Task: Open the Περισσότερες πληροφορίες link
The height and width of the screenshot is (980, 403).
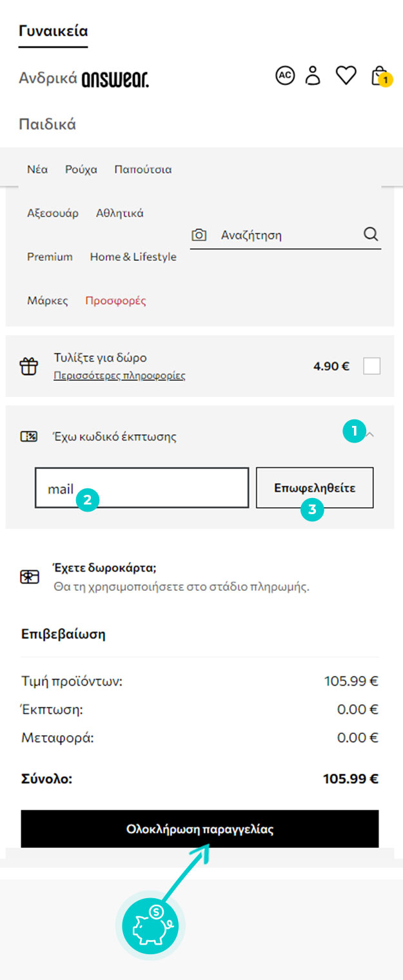Action: point(119,376)
